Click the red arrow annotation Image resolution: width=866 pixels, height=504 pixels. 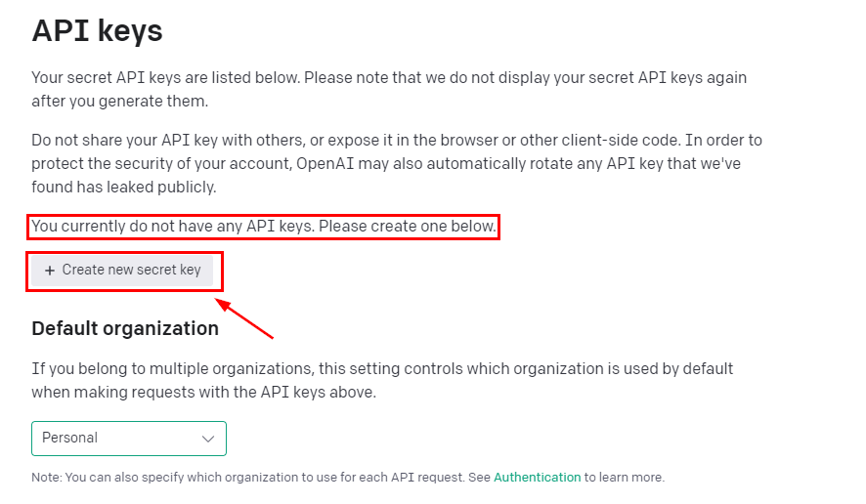tap(244, 319)
